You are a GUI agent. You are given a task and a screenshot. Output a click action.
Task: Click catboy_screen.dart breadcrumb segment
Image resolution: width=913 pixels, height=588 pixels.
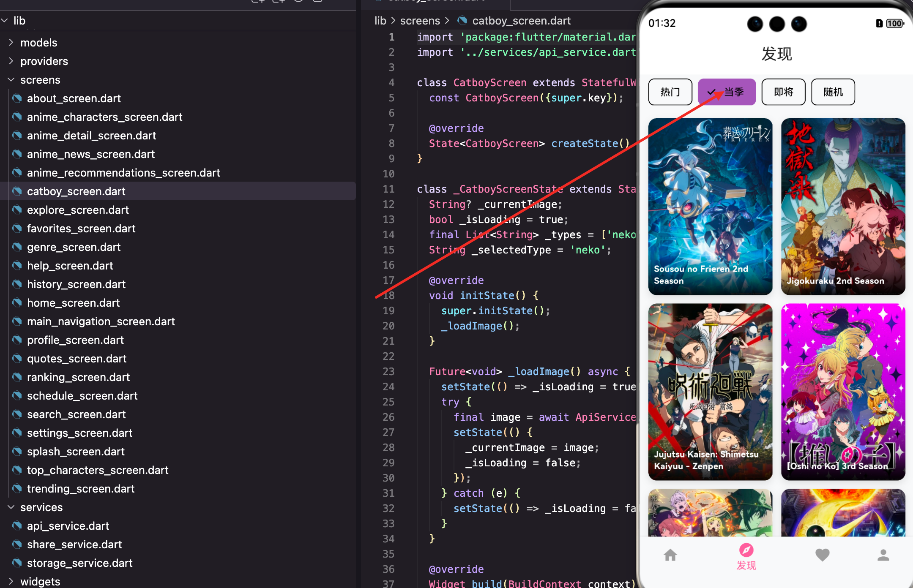522,21
